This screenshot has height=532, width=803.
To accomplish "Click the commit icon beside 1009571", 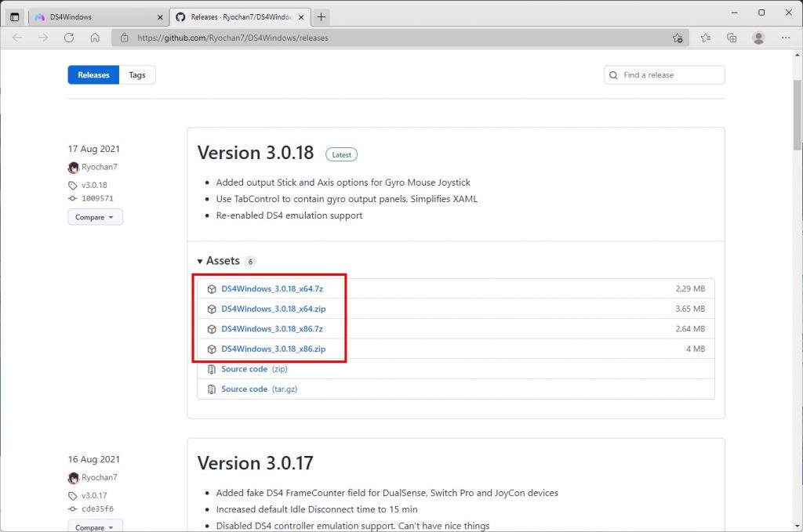I will [x=73, y=198].
